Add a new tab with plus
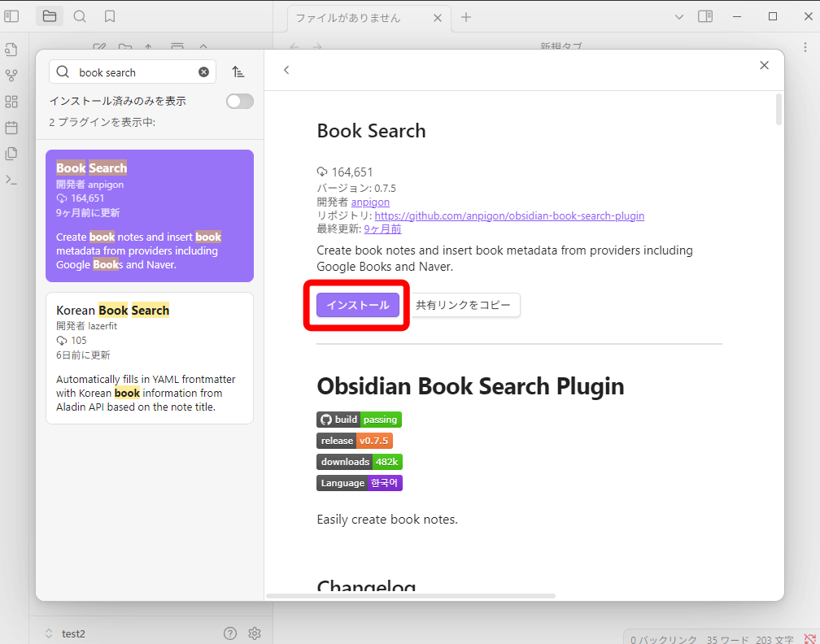Screen dimensions: 820x644 [466, 17]
